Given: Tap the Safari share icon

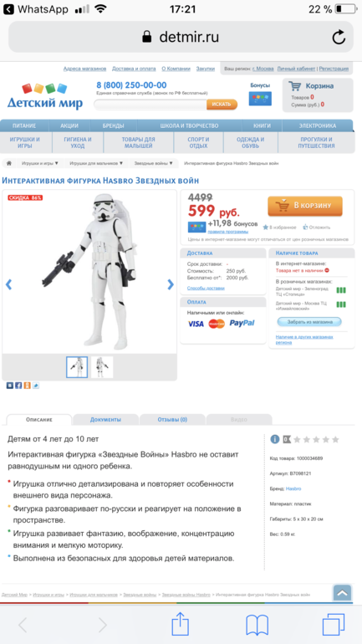Looking at the screenshot, I should (x=181, y=624).
